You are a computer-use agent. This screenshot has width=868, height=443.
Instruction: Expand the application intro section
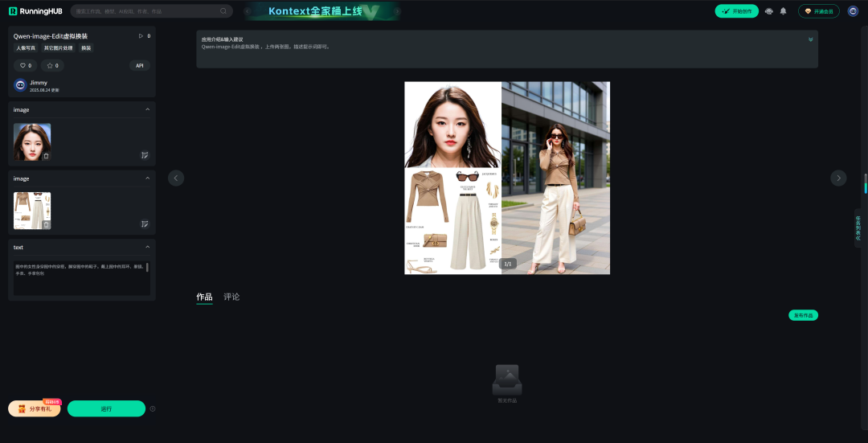[x=810, y=39]
